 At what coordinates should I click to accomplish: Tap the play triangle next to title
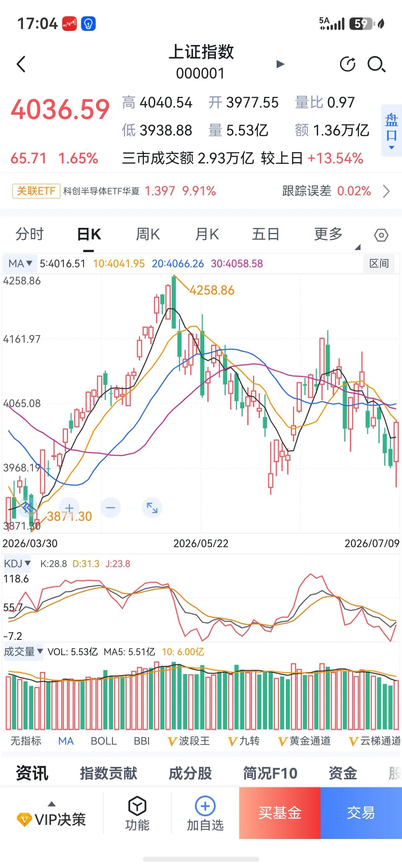click(280, 64)
